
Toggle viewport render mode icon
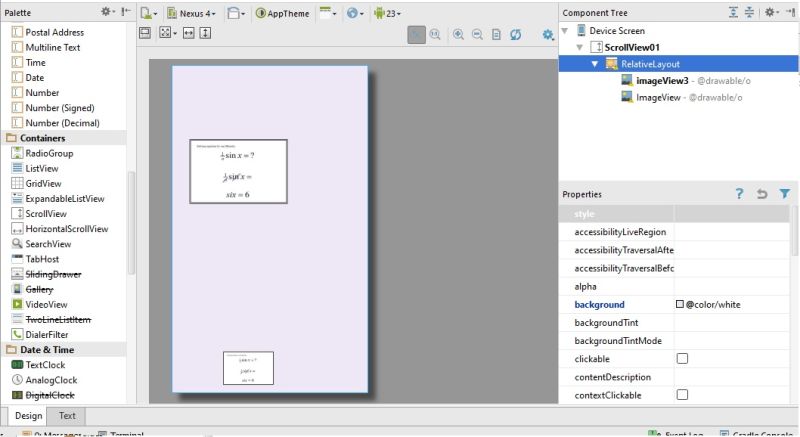point(145,33)
